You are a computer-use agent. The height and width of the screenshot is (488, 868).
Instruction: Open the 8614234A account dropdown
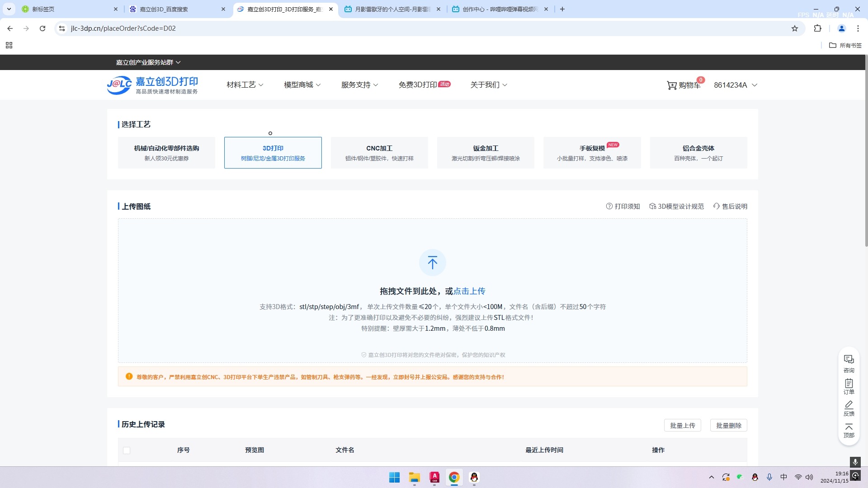point(736,85)
